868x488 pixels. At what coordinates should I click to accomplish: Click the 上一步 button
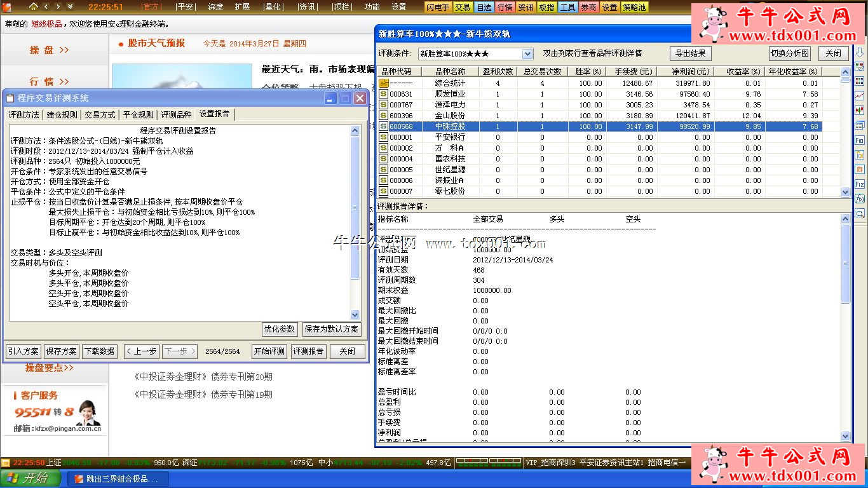click(141, 351)
